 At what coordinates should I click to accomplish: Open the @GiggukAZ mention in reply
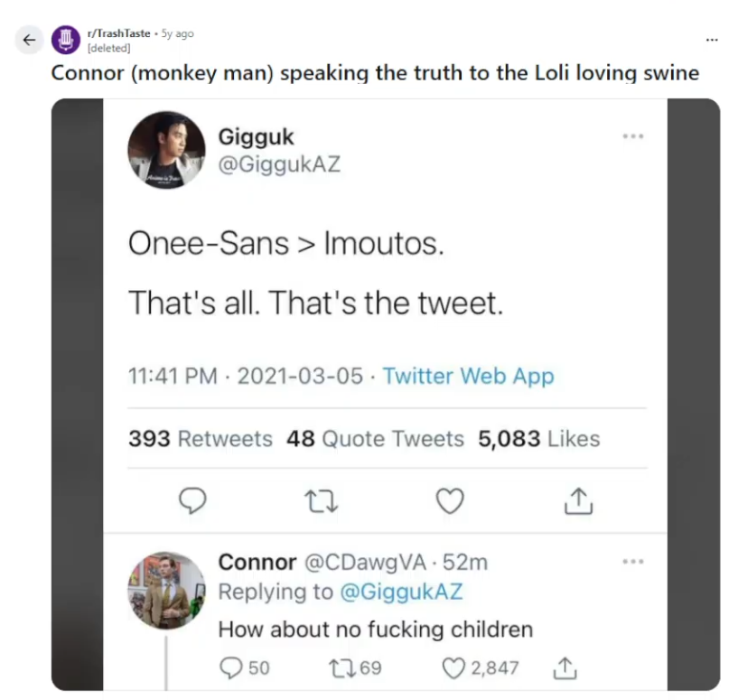tap(401, 592)
